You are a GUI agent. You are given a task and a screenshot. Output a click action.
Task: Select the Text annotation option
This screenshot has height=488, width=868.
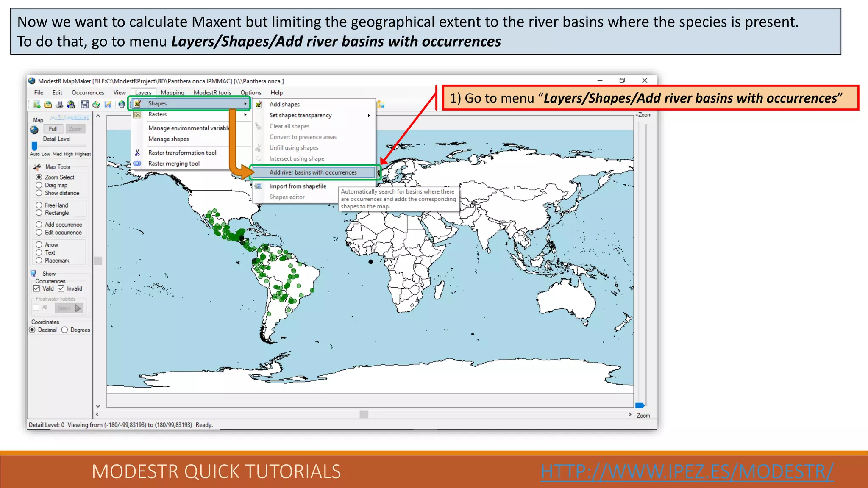click(x=39, y=252)
